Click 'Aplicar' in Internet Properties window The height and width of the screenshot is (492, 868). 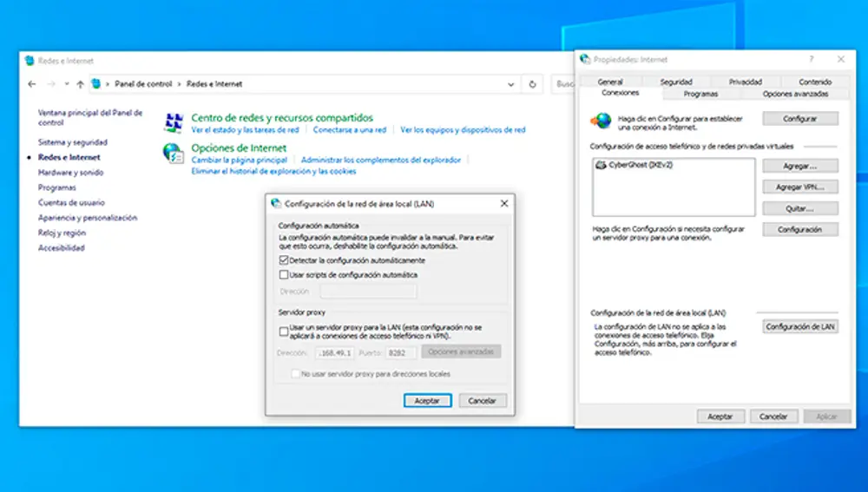(826, 417)
